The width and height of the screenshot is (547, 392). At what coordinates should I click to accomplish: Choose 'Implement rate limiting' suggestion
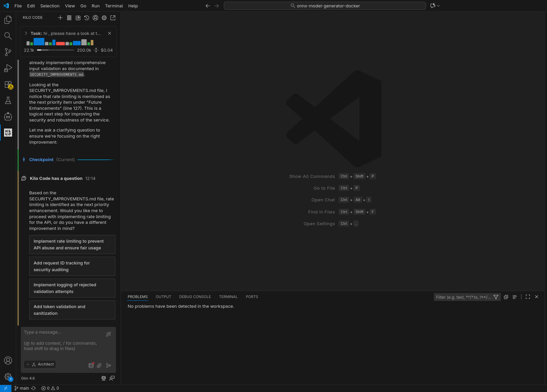(72, 245)
